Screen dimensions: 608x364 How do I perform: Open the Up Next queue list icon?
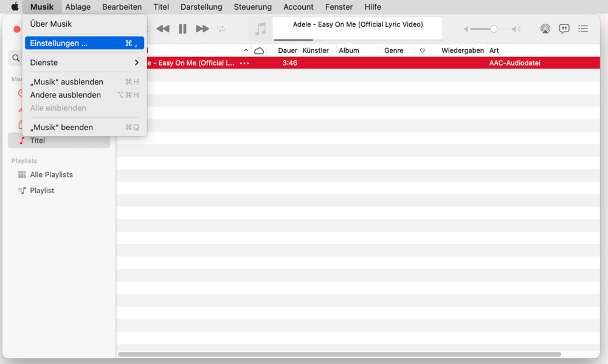coord(583,29)
